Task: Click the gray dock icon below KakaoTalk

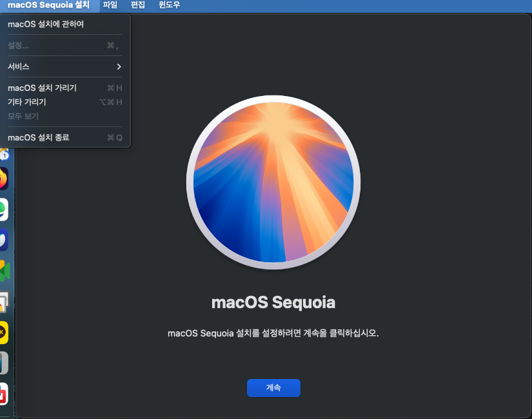Action: 3,363
